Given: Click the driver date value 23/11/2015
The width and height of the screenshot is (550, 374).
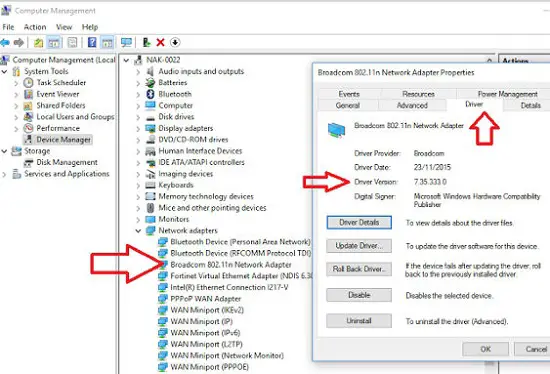Looking at the screenshot, I should point(432,167).
